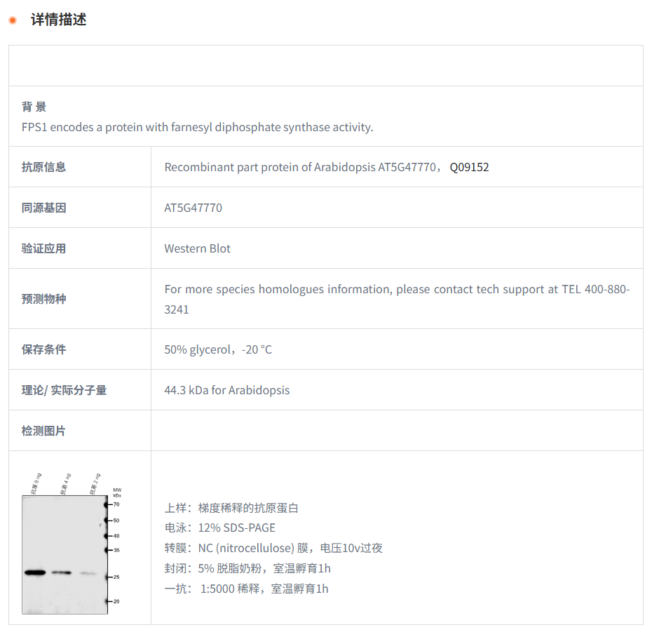Select the 背景 heading text
This screenshot has width=652, height=644.
coord(34,107)
